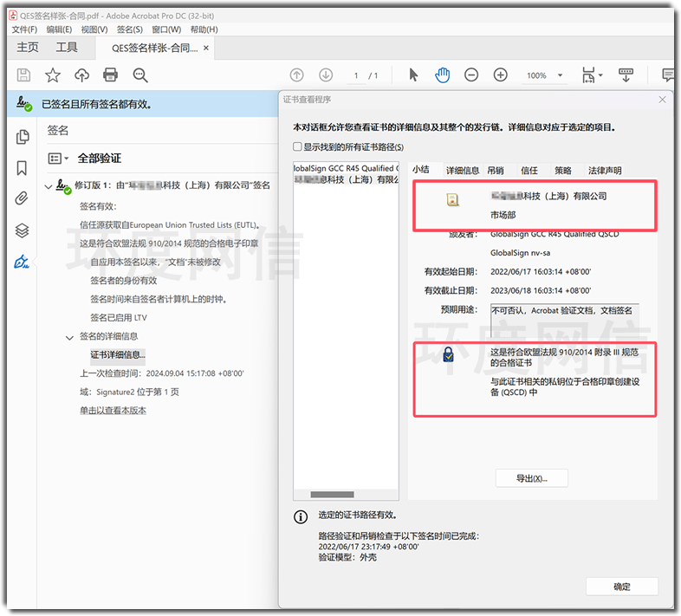The width and height of the screenshot is (681, 616).
Task: Click the read mode toolbar icon
Action: (x=626, y=75)
